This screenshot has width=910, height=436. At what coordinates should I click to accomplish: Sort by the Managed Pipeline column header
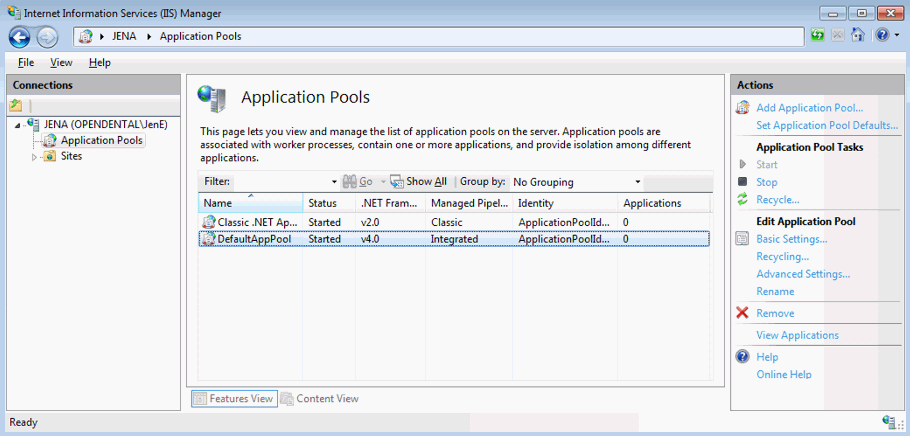[x=469, y=203]
